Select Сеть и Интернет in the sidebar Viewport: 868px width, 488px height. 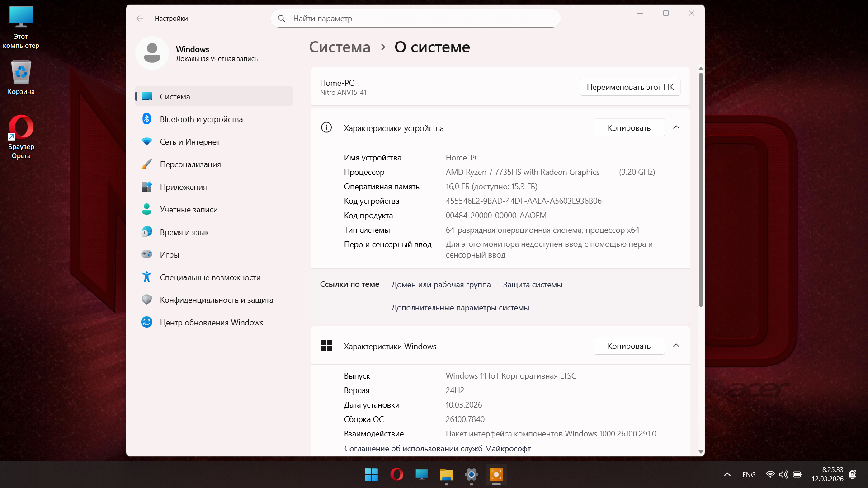click(189, 142)
